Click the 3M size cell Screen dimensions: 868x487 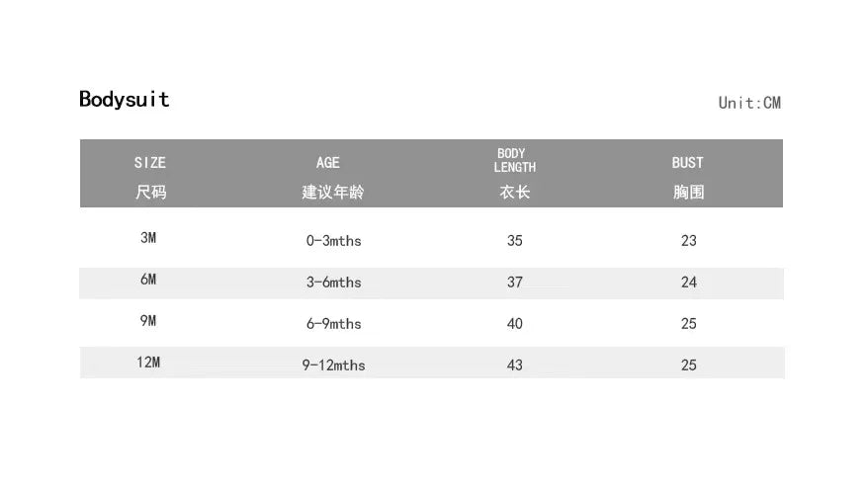pyautogui.click(x=148, y=238)
